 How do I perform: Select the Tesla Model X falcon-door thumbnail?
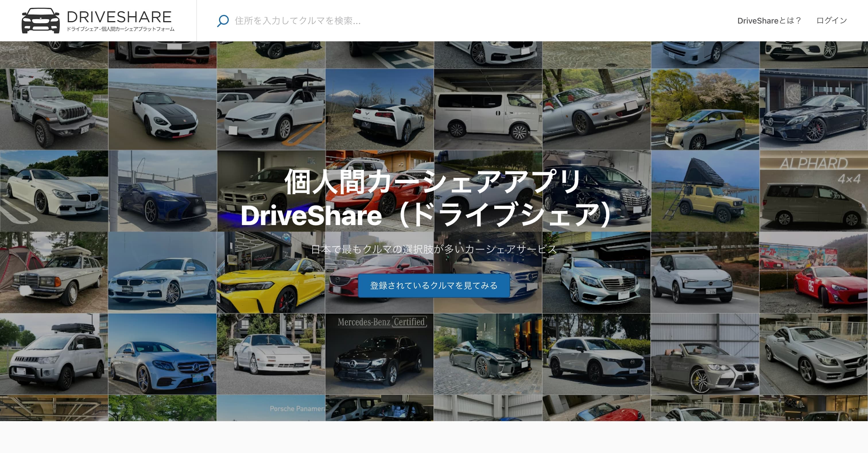click(270, 108)
